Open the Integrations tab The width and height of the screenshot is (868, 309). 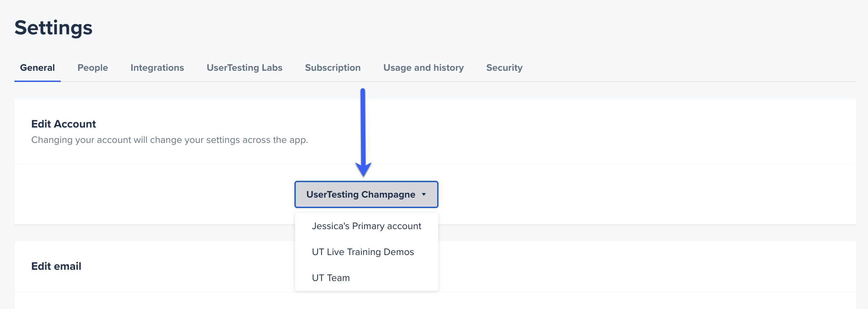coord(157,68)
